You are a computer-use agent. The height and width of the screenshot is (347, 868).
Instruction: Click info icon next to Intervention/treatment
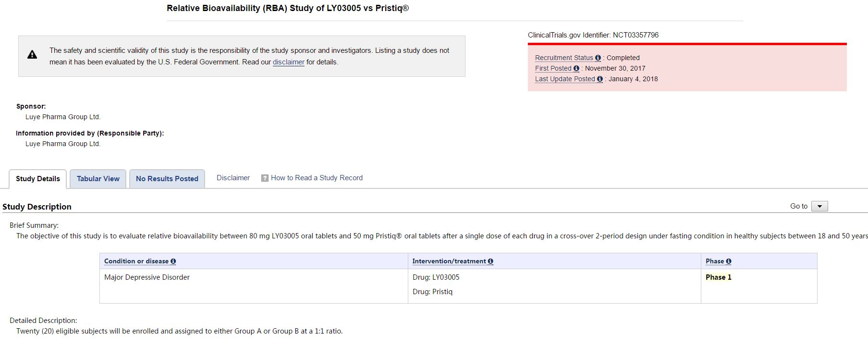point(490,261)
